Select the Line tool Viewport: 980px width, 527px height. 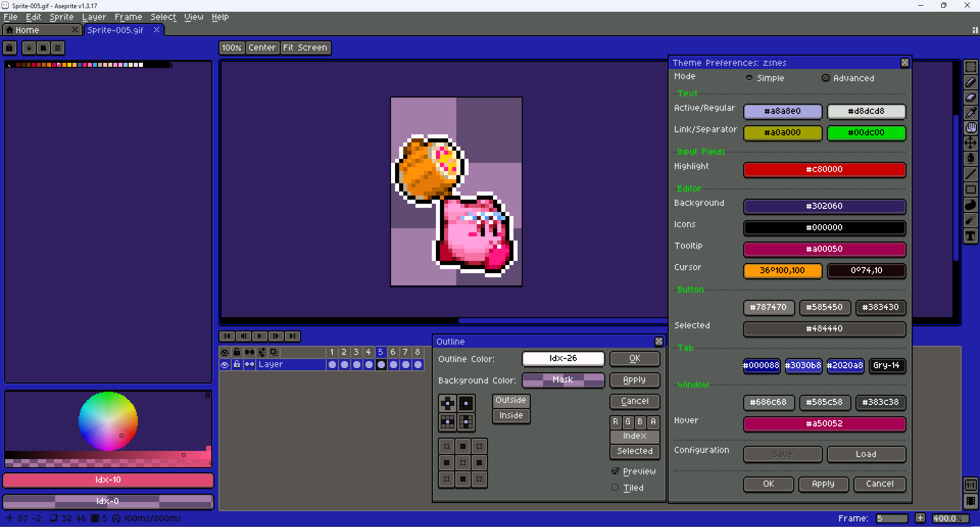(x=970, y=174)
